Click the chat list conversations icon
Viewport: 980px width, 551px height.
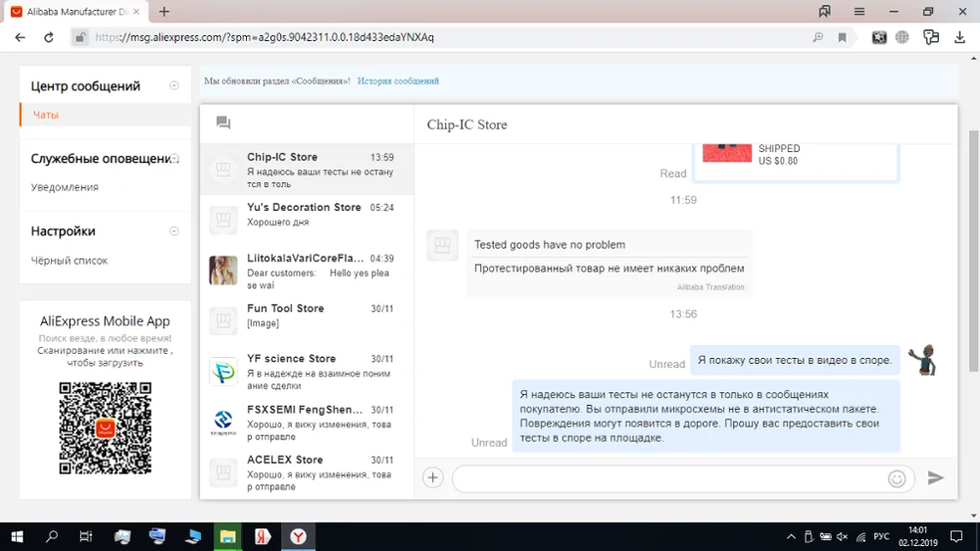tap(223, 123)
